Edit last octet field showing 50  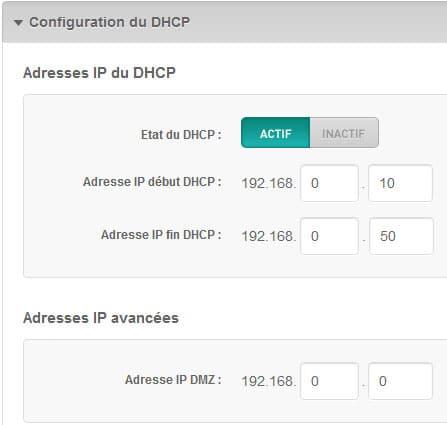pos(401,236)
